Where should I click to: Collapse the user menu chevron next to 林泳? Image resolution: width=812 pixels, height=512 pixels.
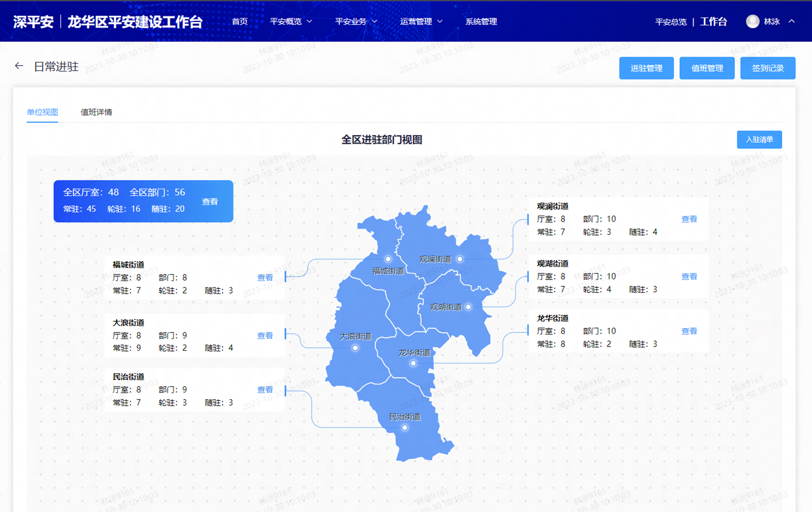[x=792, y=21]
